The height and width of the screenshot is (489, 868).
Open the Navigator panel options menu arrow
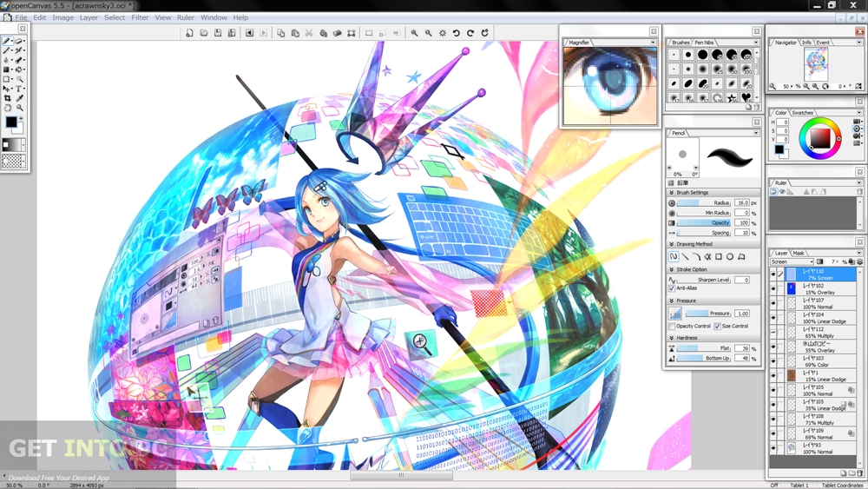click(x=859, y=42)
